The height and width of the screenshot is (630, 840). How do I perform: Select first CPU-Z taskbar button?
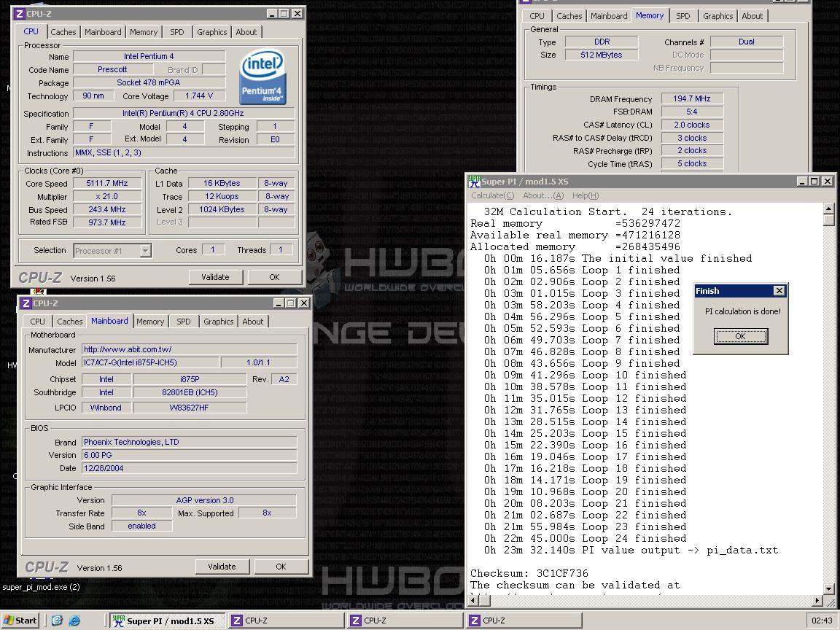pos(286,621)
